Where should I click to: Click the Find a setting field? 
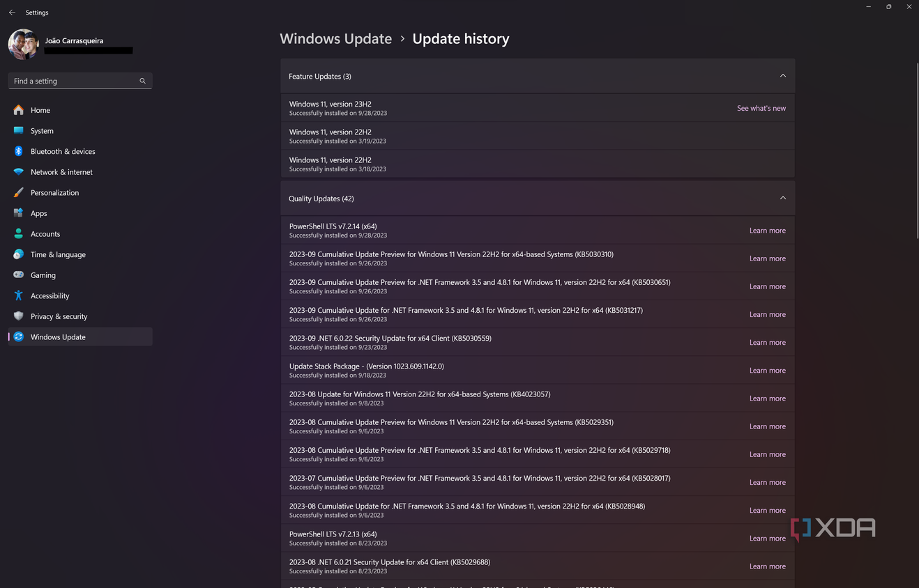80,81
